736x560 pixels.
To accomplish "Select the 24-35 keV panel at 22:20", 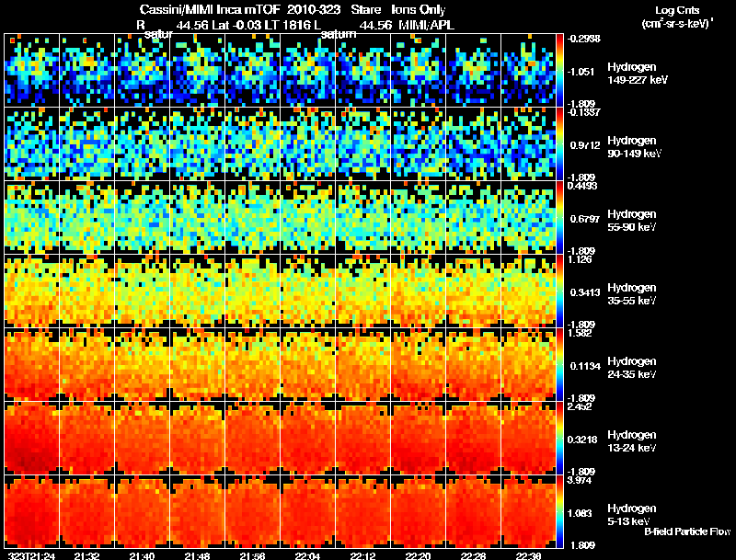I will point(419,364).
